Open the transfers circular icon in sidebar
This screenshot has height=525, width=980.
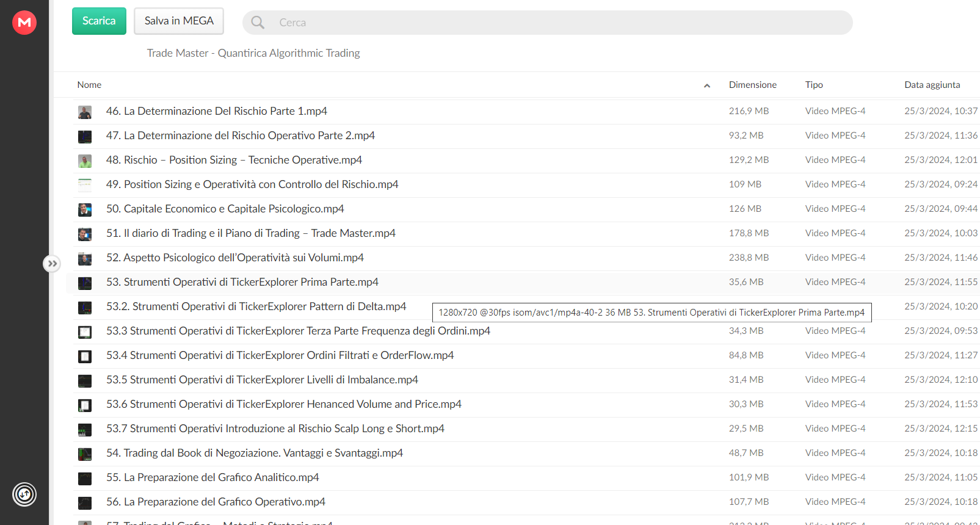24,494
